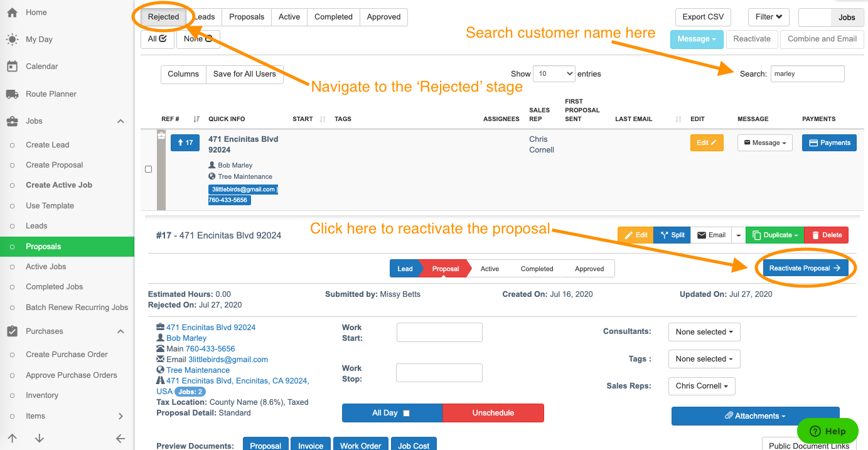Click the Search input field
The image size is (868, 450).
pyautogui.click(x=807, y=74)
